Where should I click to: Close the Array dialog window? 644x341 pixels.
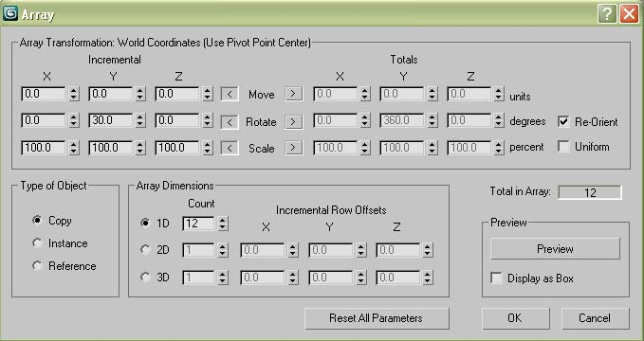(x=629, y=15)
